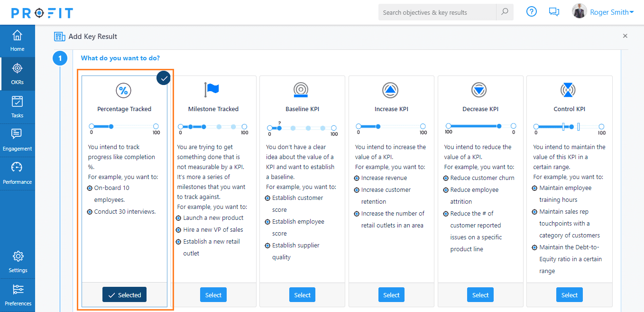Click the 'Control KPI' card title
The image size is (644, 312).
[x=570, y=109]
